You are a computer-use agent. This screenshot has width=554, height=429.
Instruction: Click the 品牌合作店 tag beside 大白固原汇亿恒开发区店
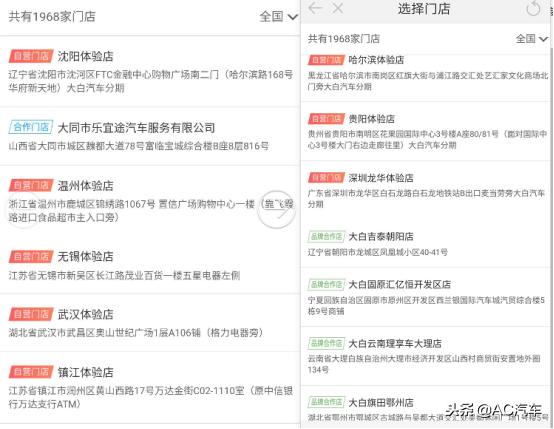[x=326, y=284]
